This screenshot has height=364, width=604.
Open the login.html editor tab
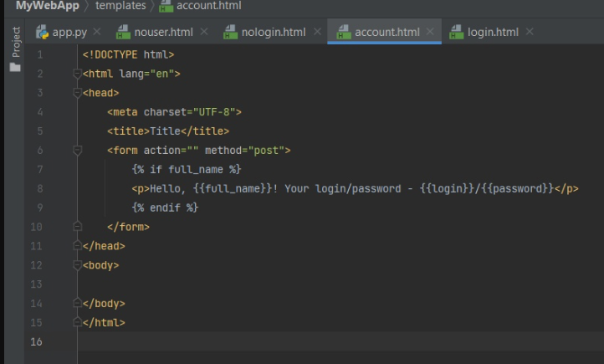(492, 32)
